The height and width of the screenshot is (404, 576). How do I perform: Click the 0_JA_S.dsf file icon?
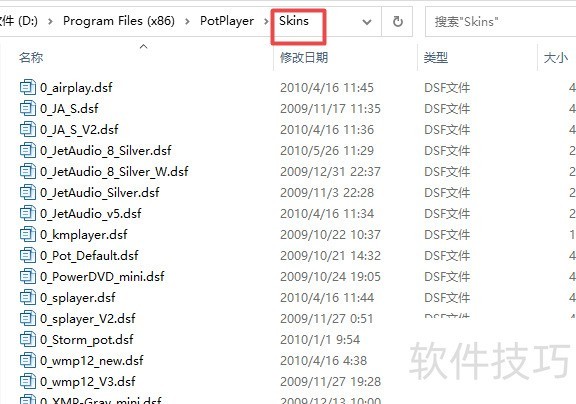[28, 108]
